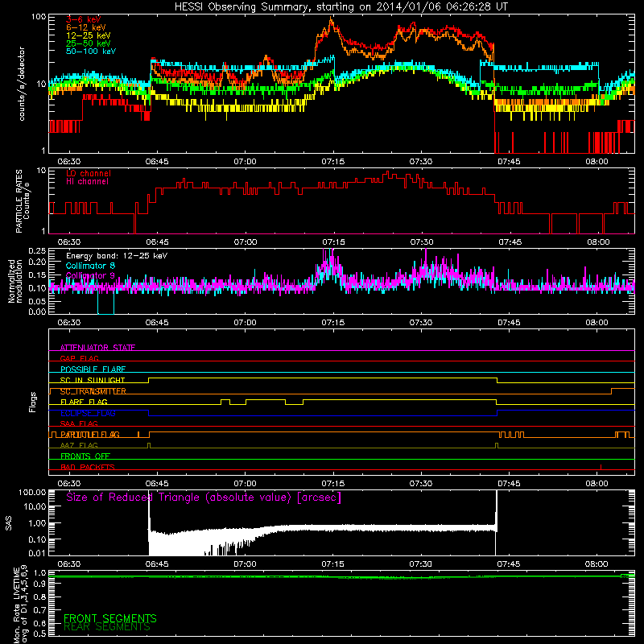Select the 0.9 tick on livetime axis
This screenshot has height=644, width=644.
pyautogui.click(x=39, y=584)
